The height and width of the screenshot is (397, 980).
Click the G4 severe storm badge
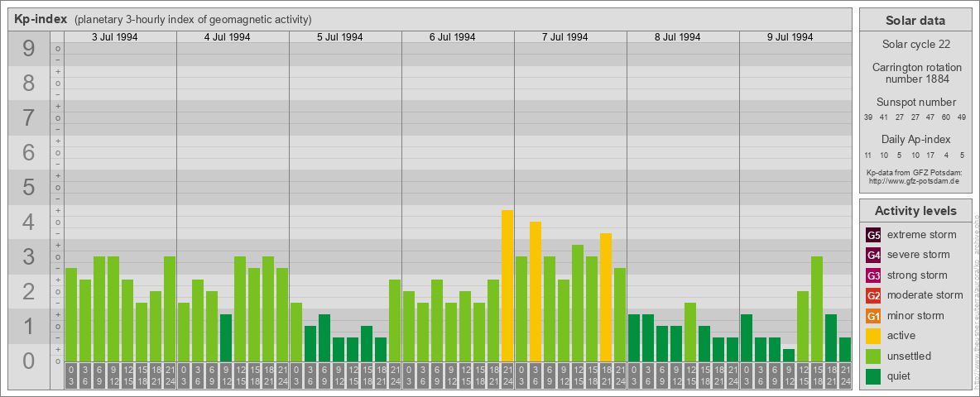(873, 256)
